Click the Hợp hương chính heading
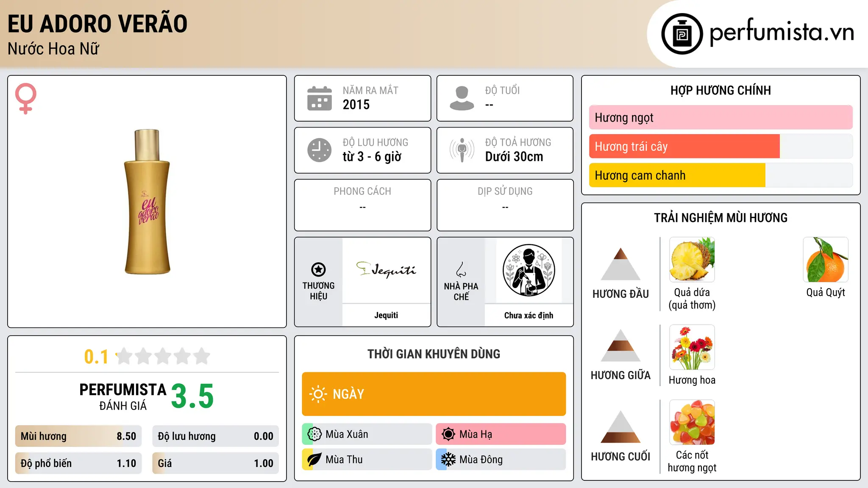868x488 pixels. click(721, 90)
